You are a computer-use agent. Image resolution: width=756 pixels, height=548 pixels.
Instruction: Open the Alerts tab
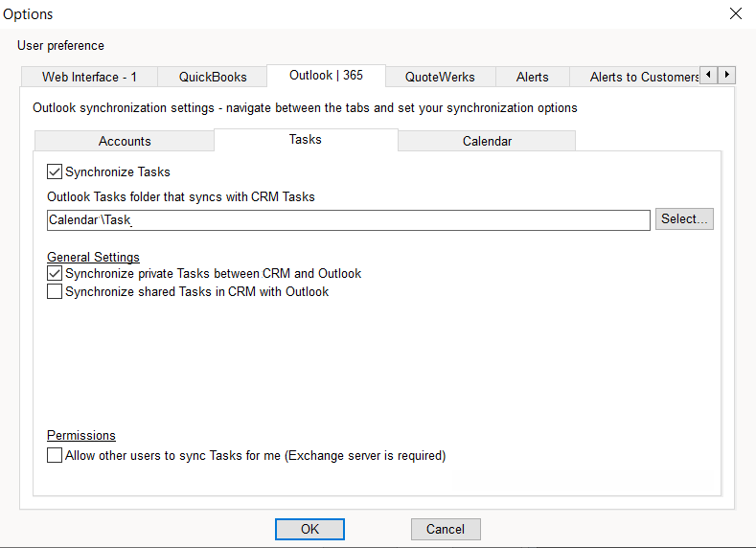(x=533, y=77)
